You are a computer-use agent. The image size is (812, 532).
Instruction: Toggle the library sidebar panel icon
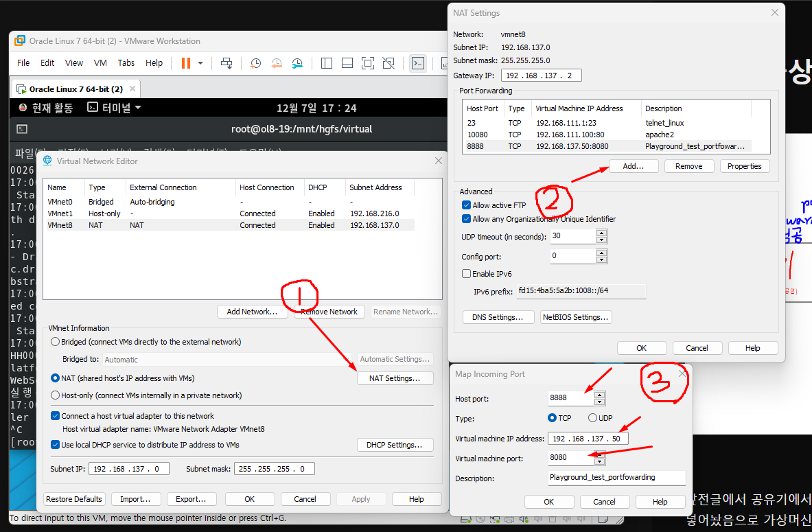pyautogui.click(x=326, y=63)
